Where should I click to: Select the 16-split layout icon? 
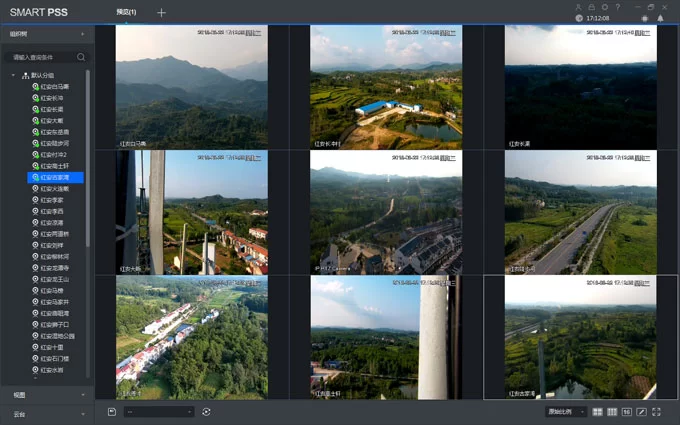pyautogui.click(x=627, y=412)
